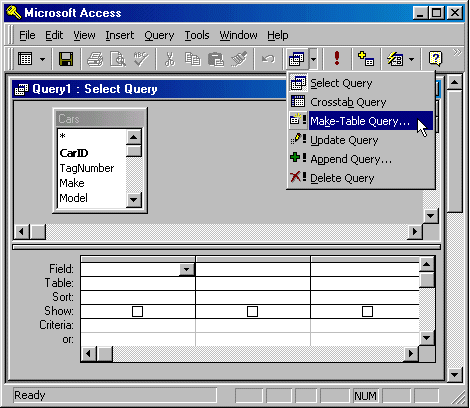Click the Help question mark icon
The width and height of the screenshot is (470, 408).
pyautogui.click(x=435, y=59)
